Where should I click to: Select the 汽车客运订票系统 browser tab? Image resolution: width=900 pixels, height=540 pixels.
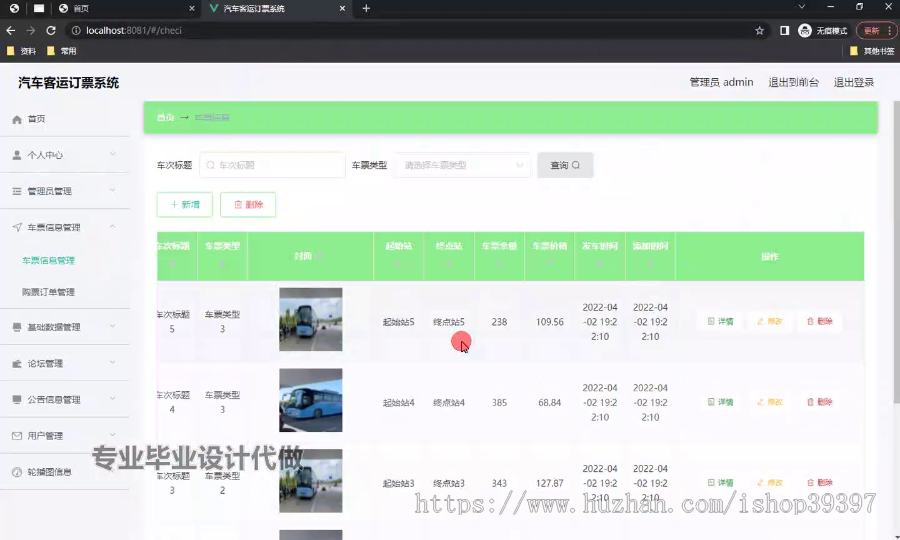click(x=276, y=9)
